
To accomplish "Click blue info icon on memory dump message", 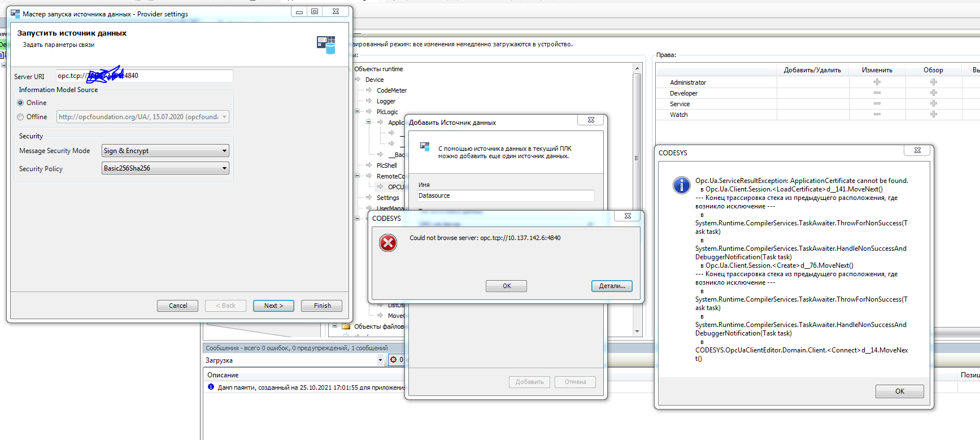I will pyautogui.click(x=211, y=387).
